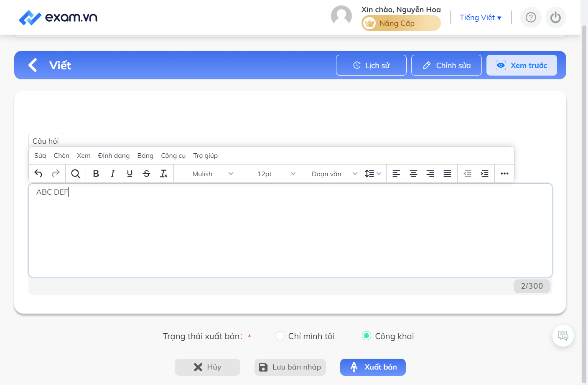Go back using the left chevron

pos(33,65)
